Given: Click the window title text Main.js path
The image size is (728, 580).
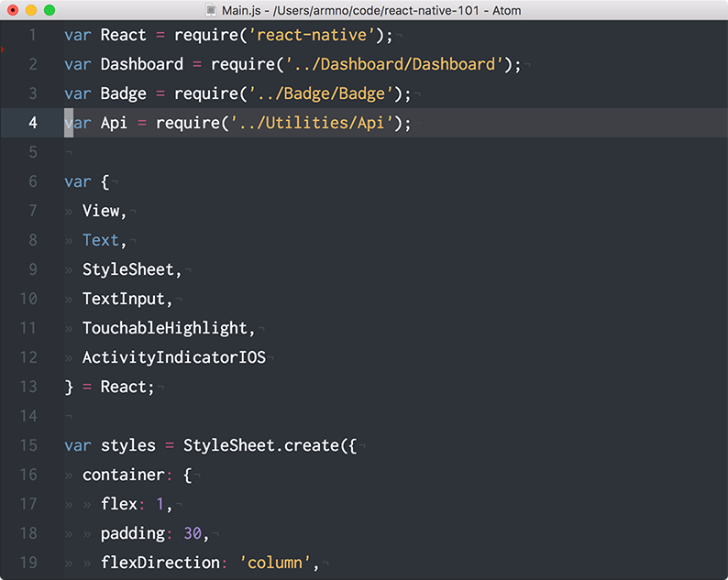Looking at the screenshot, I should tap(371, 10).
